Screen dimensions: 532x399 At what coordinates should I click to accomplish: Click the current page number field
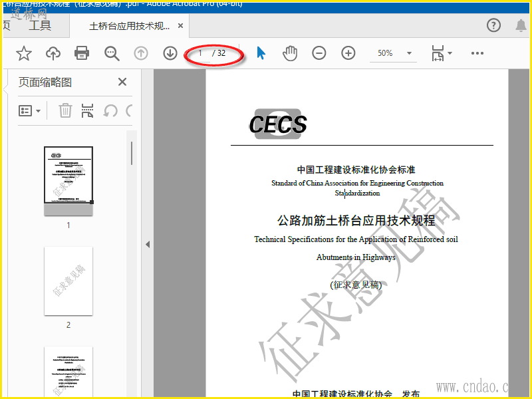(200, 53)
